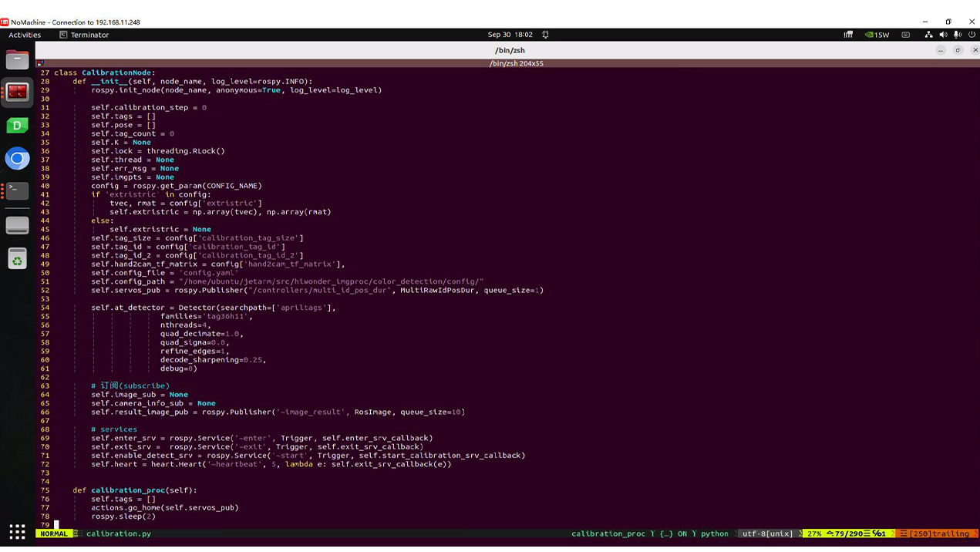Open the Terminal icon in the dock

click(17, 190)
